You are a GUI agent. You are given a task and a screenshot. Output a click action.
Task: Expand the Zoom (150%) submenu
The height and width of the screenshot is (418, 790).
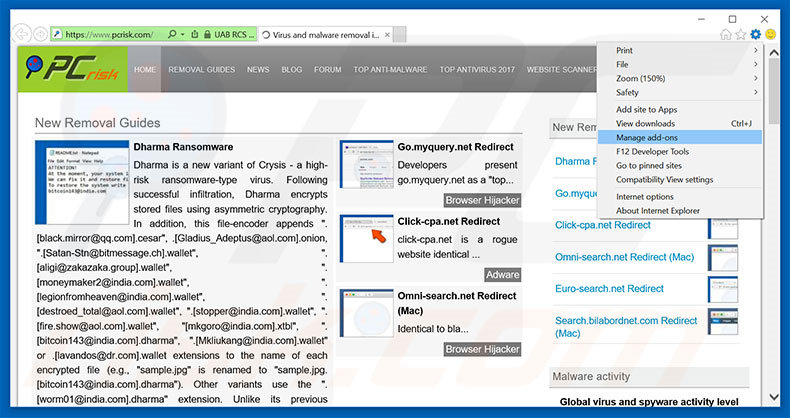tap(680, 79)
